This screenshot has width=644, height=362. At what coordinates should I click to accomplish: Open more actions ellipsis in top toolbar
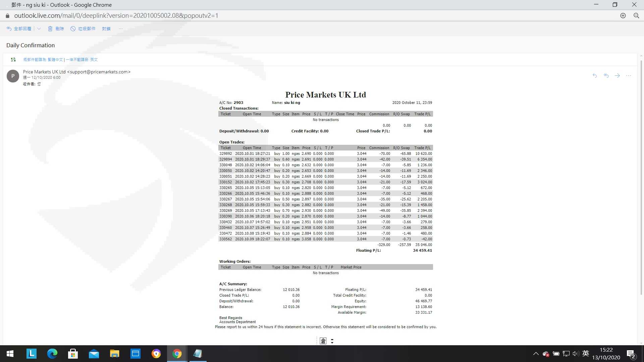[121, 28]
